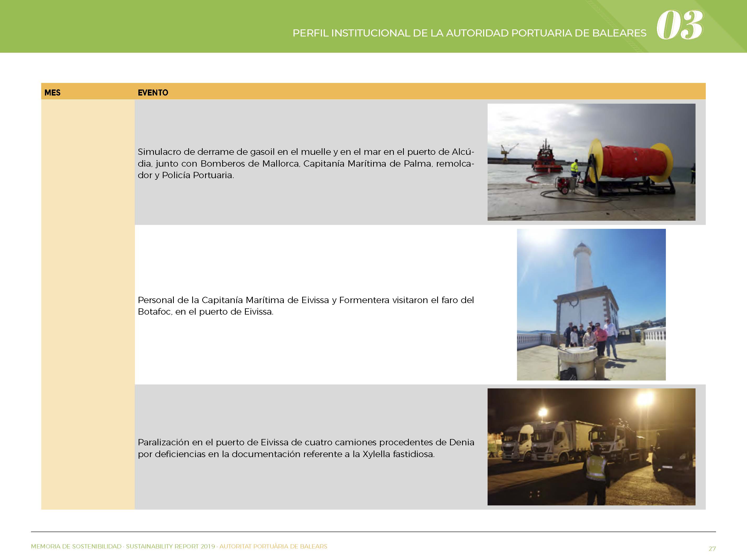
Task: Open the Botafoc lighthouse photo
Action: coord(591,304)
